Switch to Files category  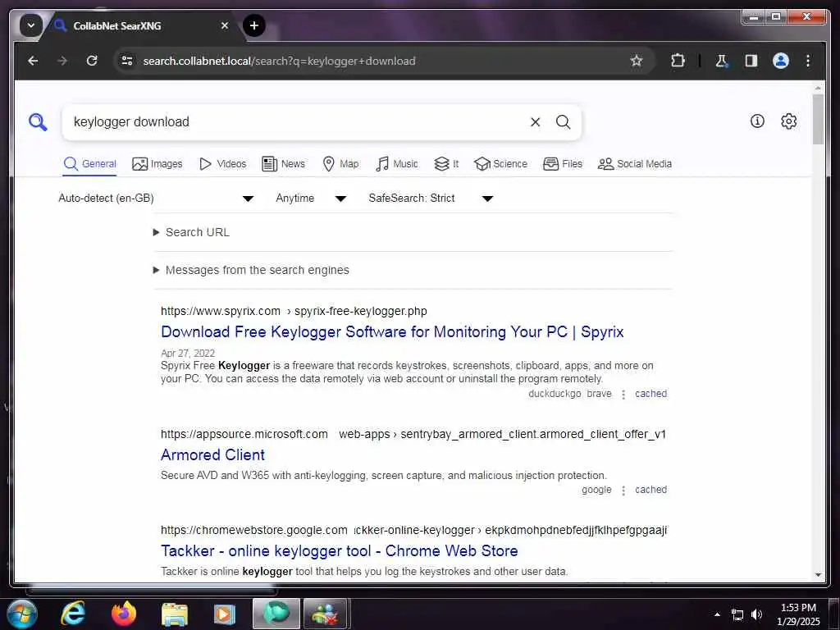click(563, 163)
